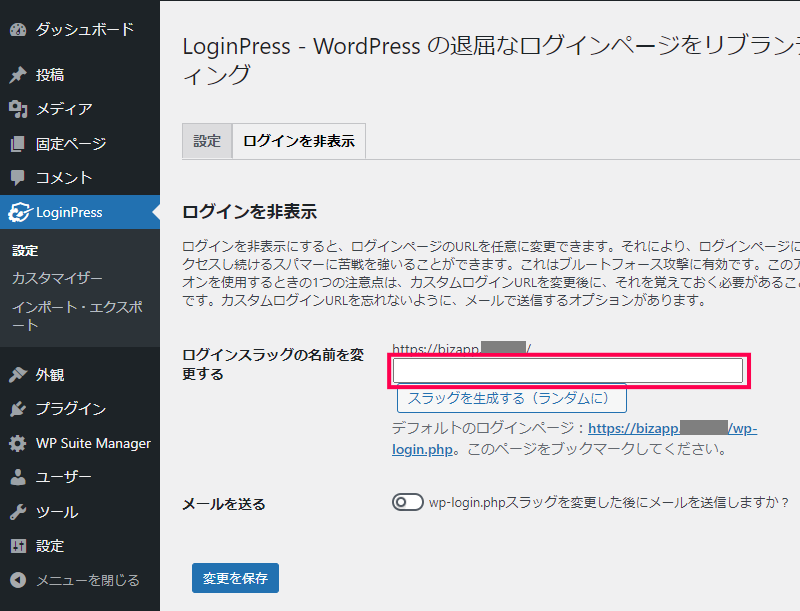The width and height of the screenshot is (800, 611).
Task: Click the plug icon beside プラグイン
Action: [x=18, y=409]
